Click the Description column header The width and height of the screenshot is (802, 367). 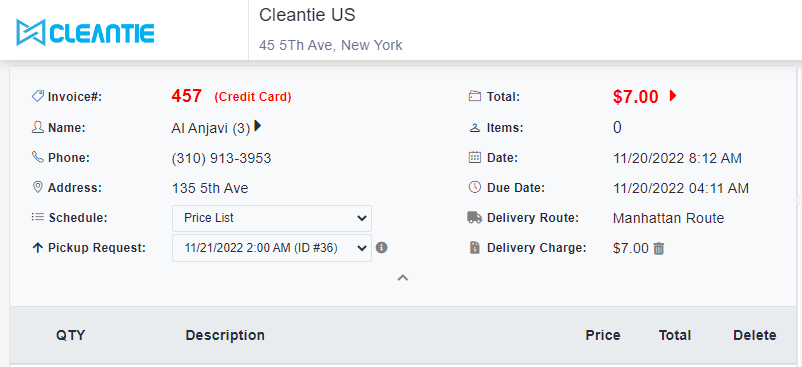click(225, 335)
